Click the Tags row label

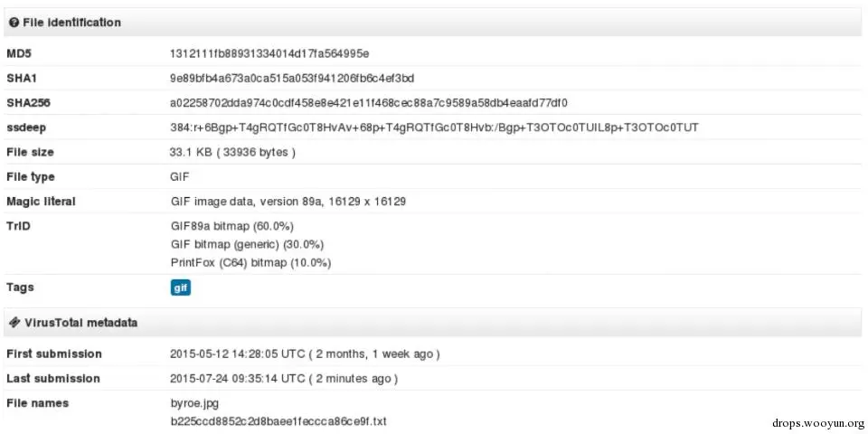[20, 288]
